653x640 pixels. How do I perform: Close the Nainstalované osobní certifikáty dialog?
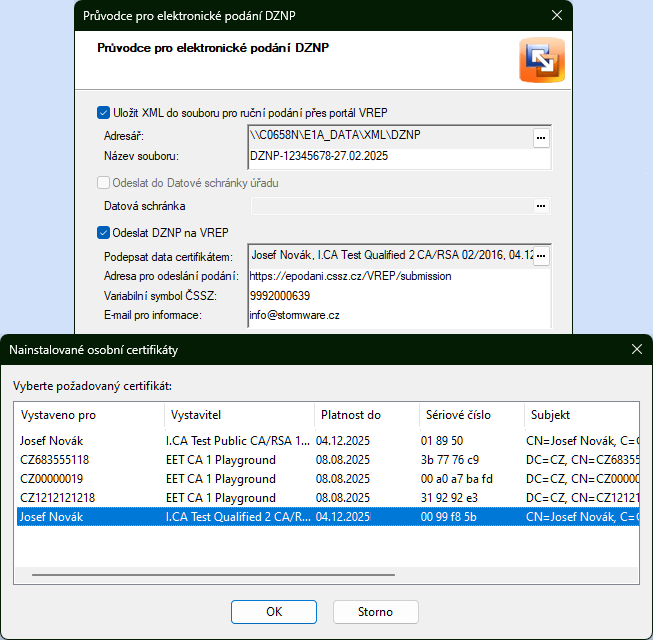636,349
